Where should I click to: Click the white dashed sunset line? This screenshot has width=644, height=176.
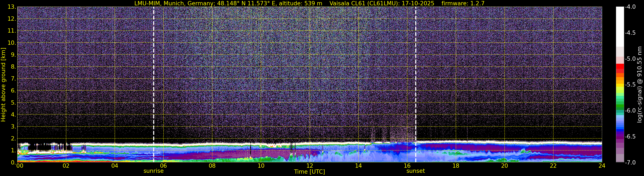pos(415,85)
